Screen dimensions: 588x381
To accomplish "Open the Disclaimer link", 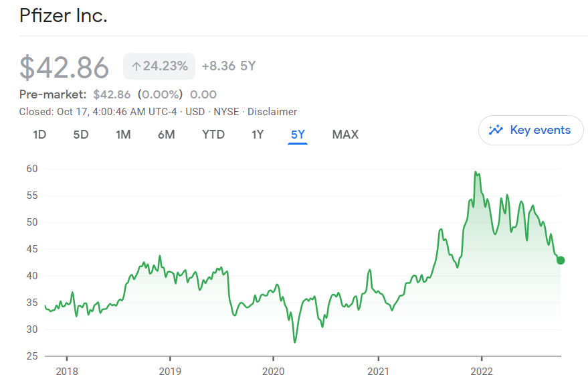I will [x=272, y=112].
